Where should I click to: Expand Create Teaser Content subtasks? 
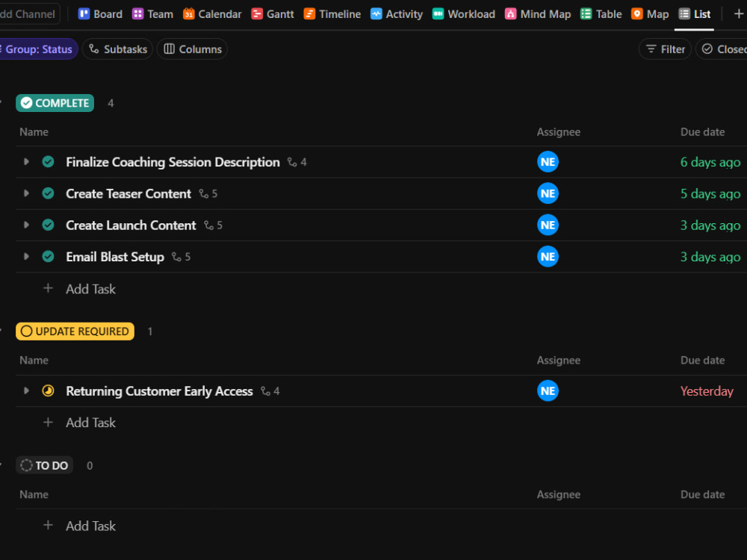click(26, 193)
